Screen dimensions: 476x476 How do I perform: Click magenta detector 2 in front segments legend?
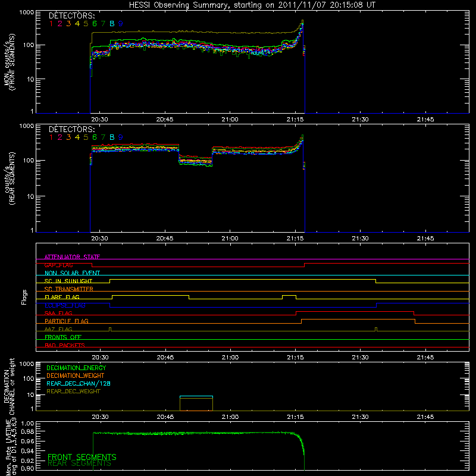click(60, 24)
